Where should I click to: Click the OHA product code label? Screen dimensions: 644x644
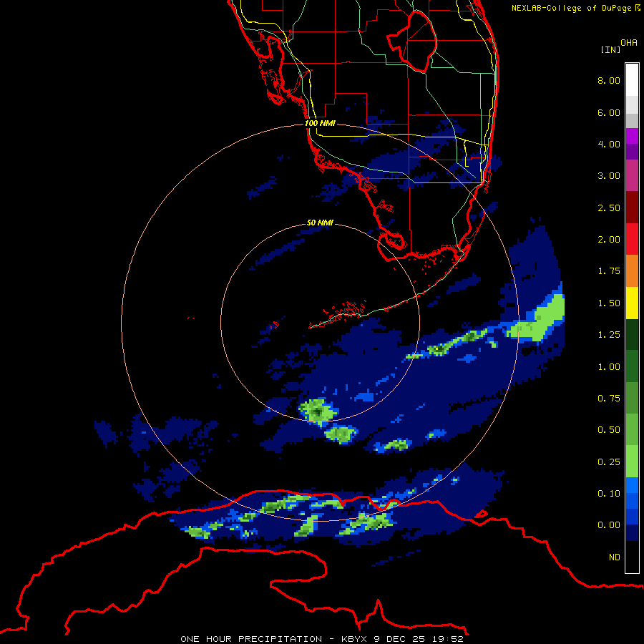click(629, 43)
